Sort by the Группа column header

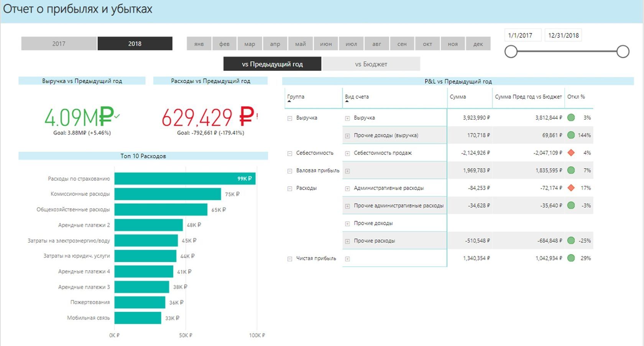296,97
